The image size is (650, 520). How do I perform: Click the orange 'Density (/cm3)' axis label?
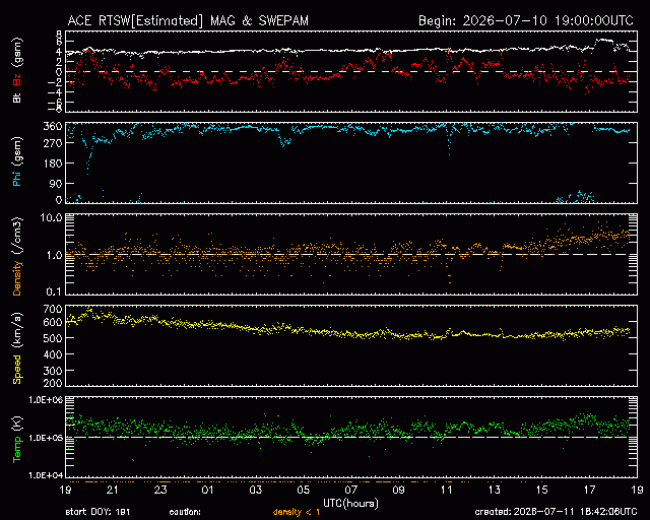click(17, 256)
